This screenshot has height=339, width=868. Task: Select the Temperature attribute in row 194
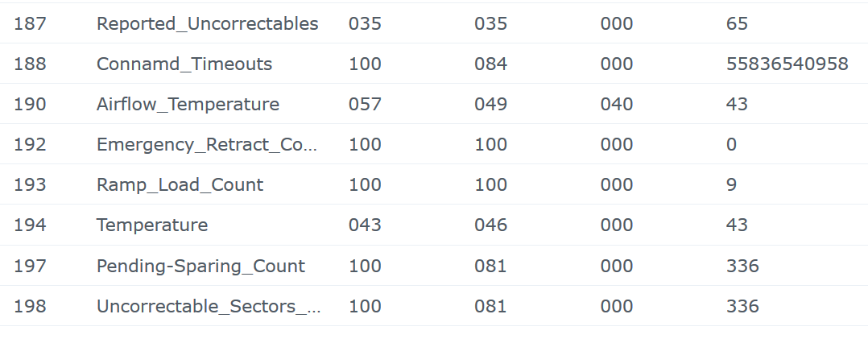(152, 225)
